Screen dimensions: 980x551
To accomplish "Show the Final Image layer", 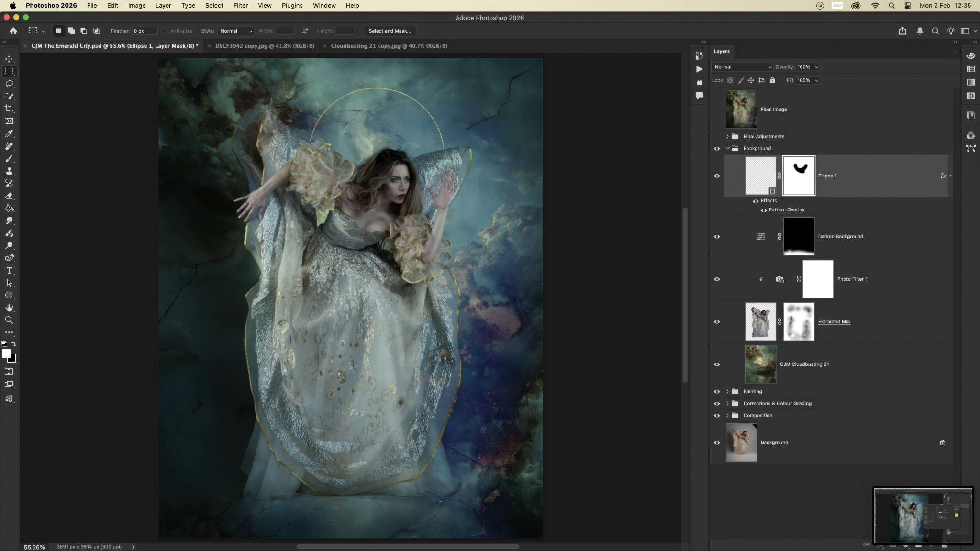I will pyautogui.click(x=717, y=109).
